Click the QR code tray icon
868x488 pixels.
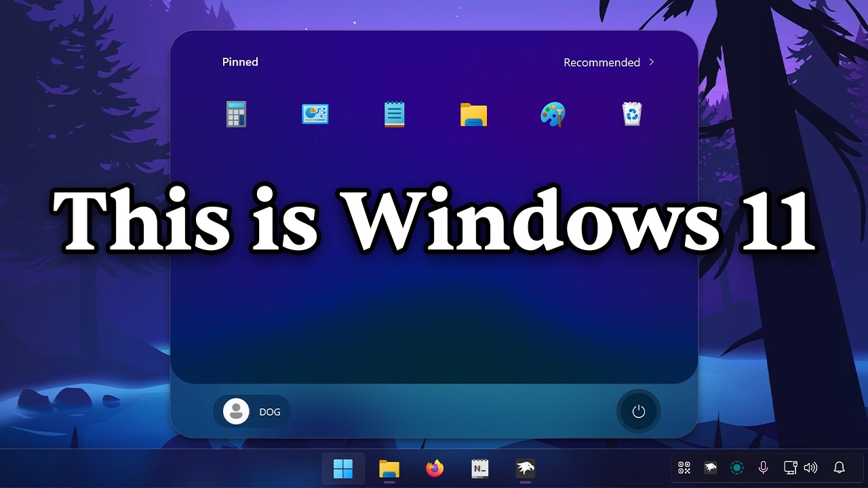coord(684,468)
